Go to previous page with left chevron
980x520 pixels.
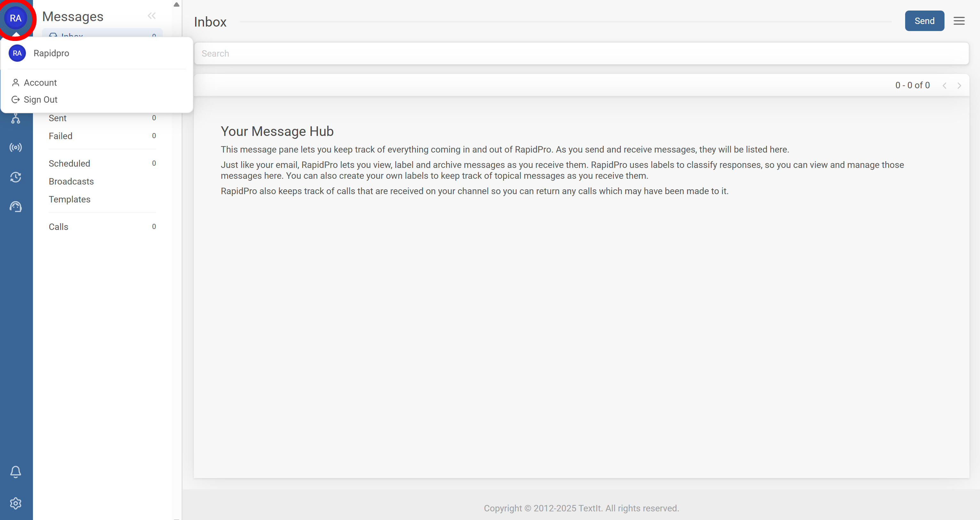(945, 85)
